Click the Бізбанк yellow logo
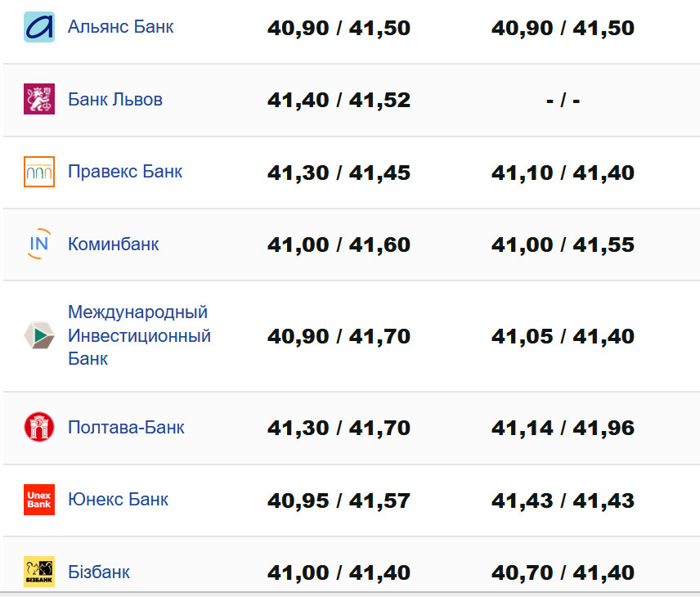700x597 pixels. [x=39, y=571]
